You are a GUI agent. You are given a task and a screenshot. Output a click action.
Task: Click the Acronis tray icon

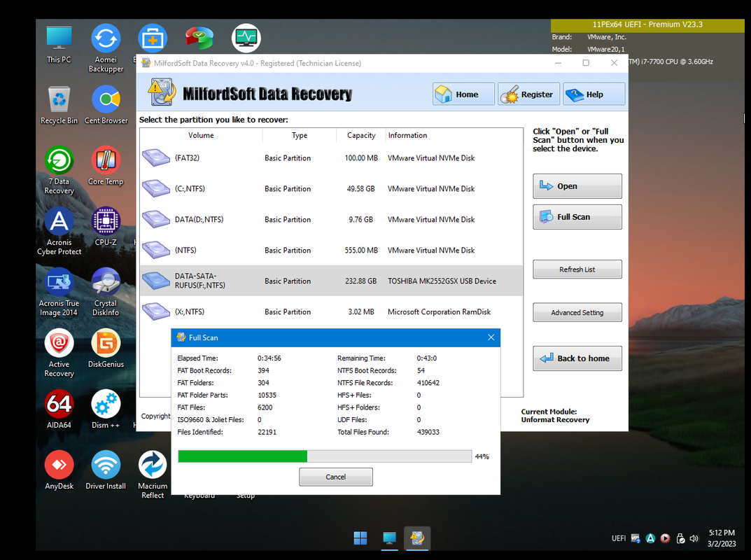[650, 538]
